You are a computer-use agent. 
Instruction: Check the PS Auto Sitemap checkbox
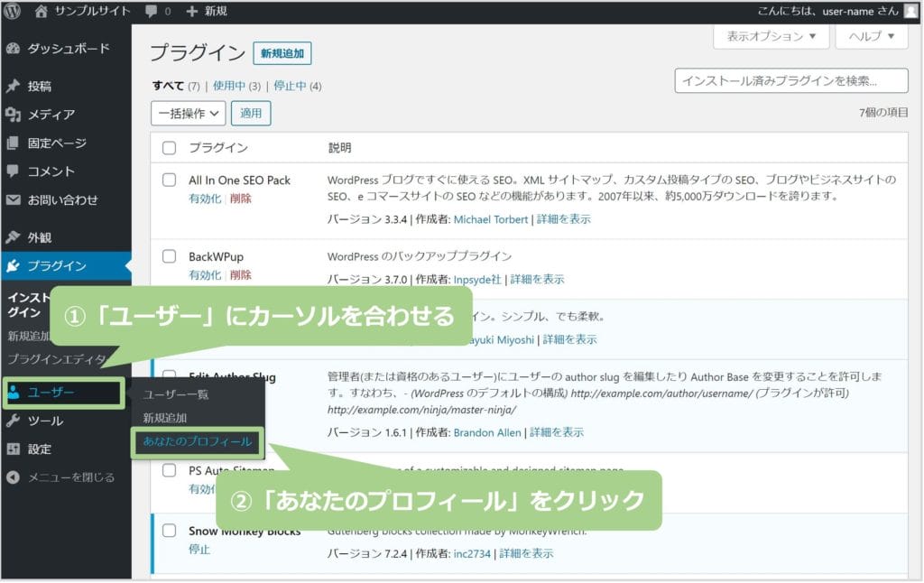tap(169, 470)
